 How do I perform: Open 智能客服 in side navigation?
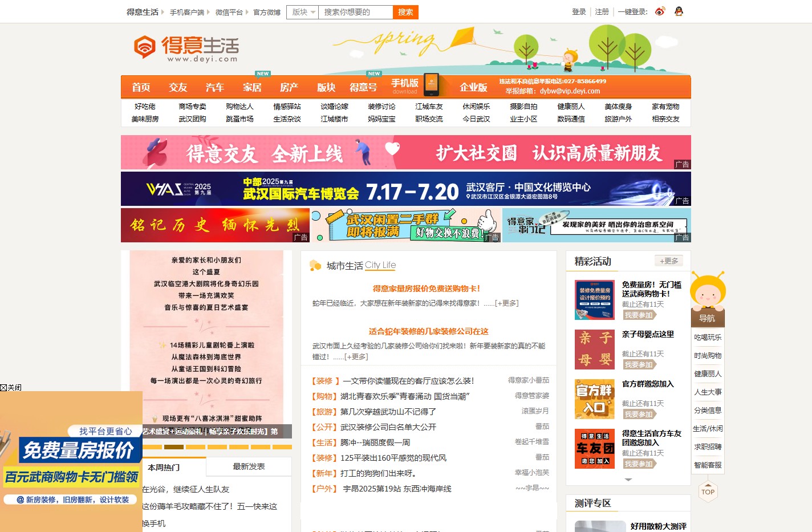708,465
